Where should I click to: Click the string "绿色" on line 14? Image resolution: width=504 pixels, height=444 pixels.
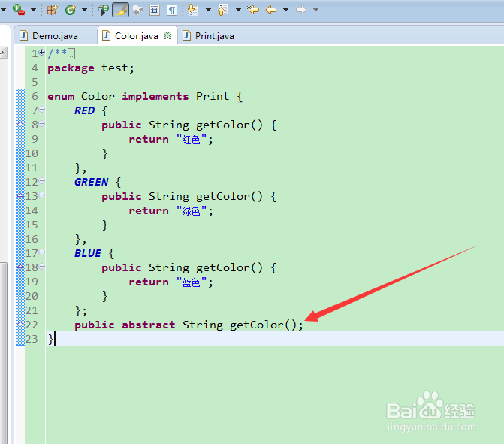192,211
